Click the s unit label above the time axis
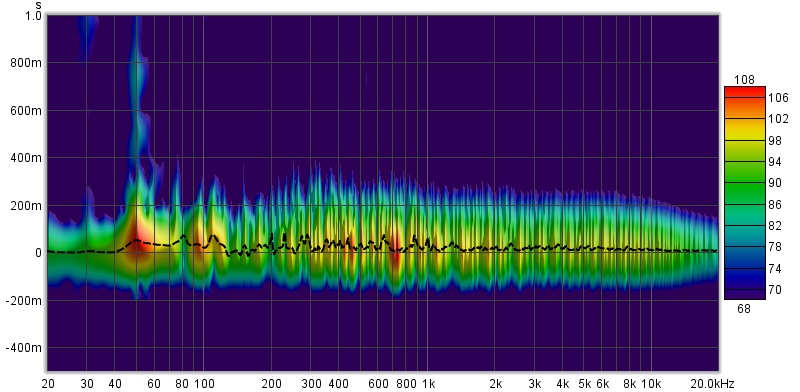800x392 pixels. tap(39, 6)
